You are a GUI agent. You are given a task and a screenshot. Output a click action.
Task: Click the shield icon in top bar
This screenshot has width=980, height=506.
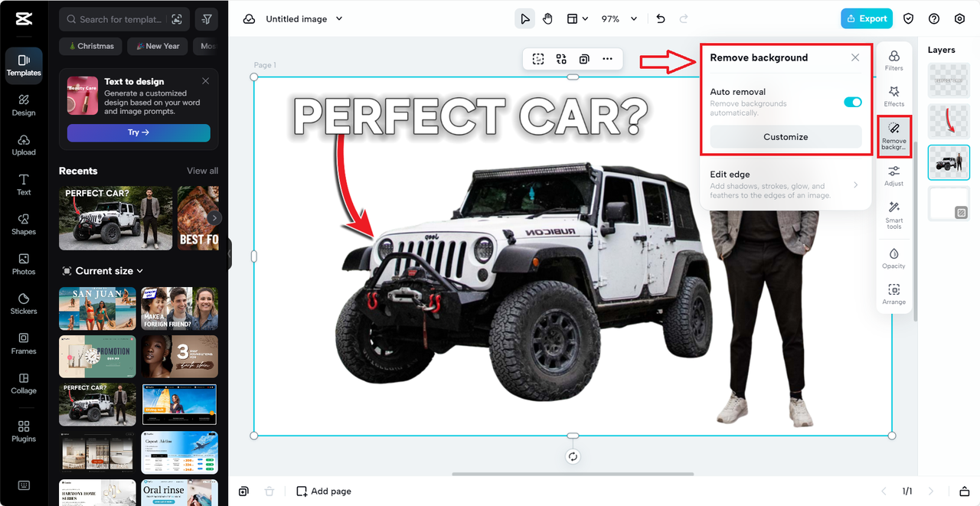[909, 19]
